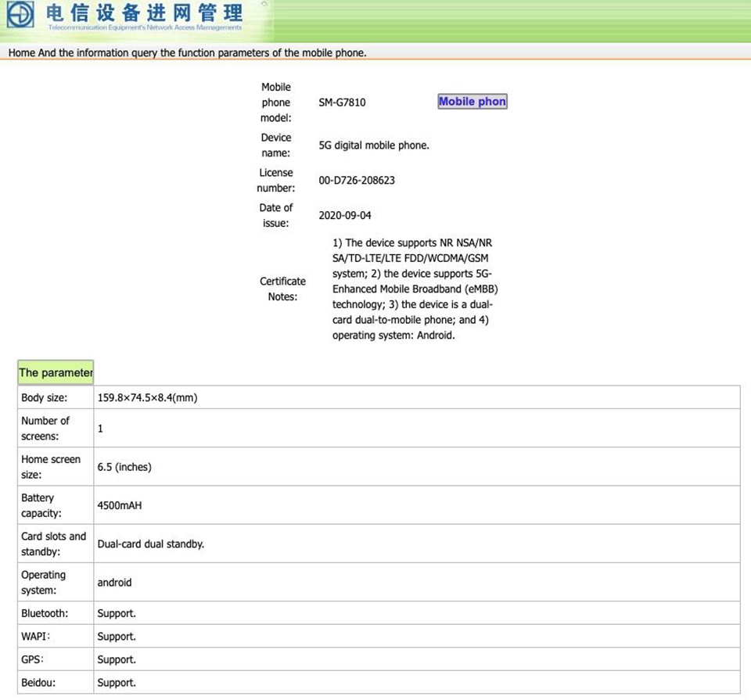Click the Operating system android value
Viewport: 751px width, 700px height.
tap(114, 582)
